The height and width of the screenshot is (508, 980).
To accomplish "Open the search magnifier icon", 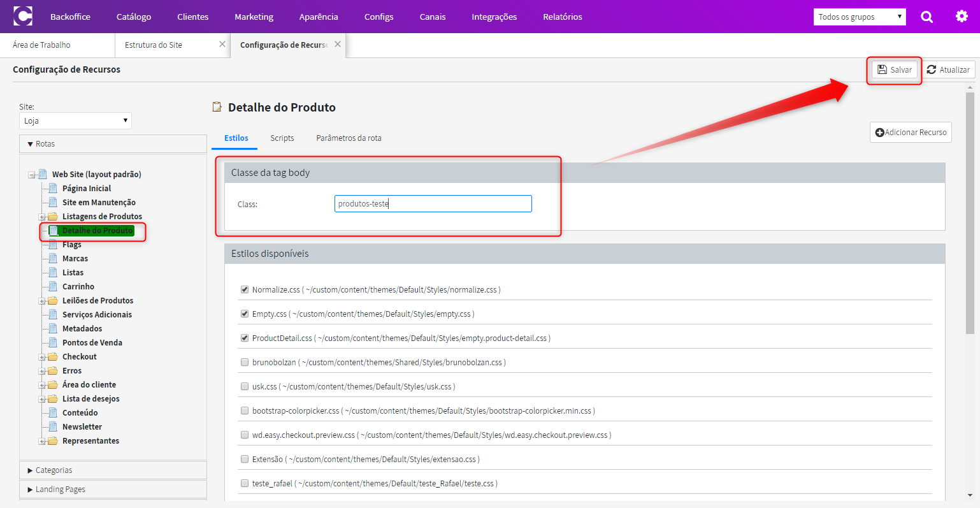I will [x=927, y=17].
